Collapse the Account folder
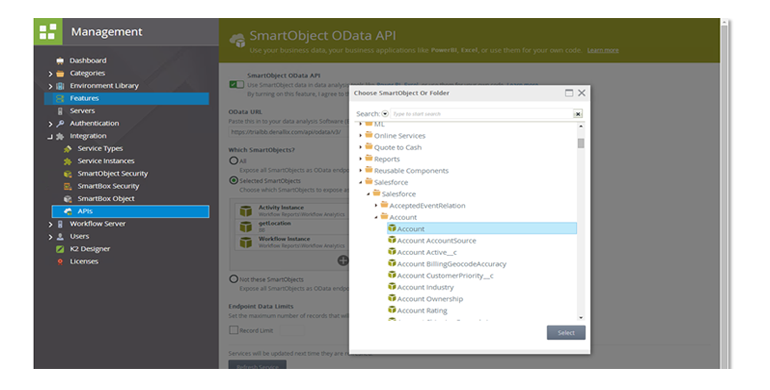This screenshot has width=770, height=390. [x=376, y=217]
